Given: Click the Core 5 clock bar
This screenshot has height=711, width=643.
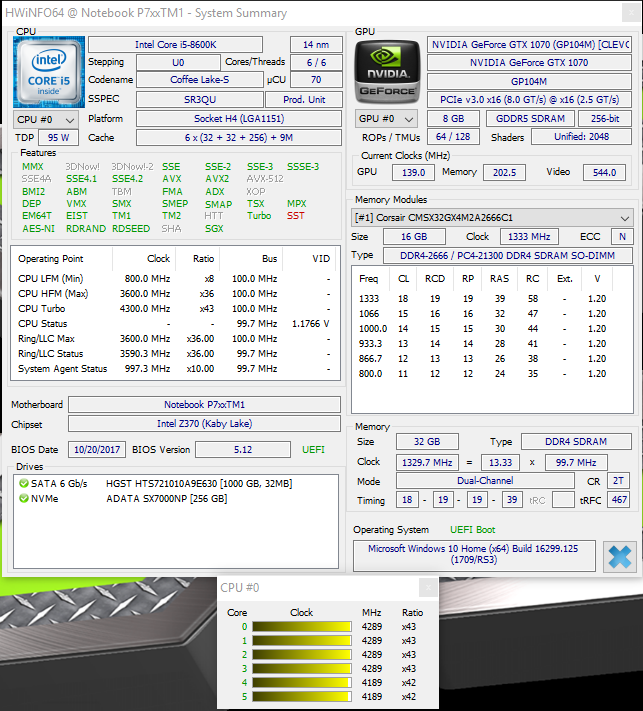Looking at the screenshot, I should pos(302,696).
